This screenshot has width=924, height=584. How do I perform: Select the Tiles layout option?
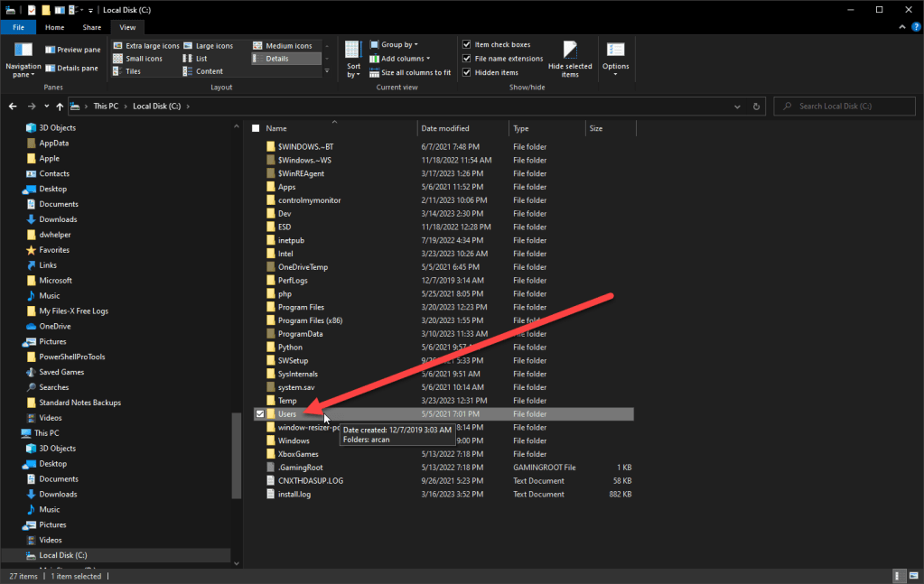pos(118,71)
